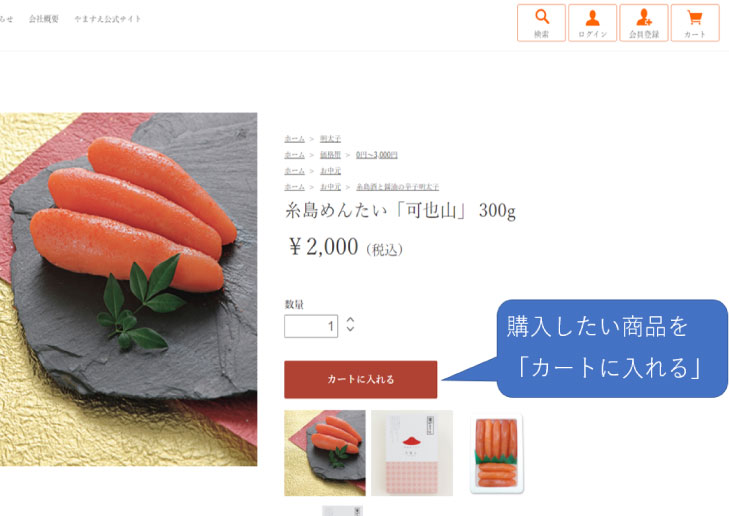The height and width of the screenshot is (516, 729).
Task: Increase quantity with the up arrow
Action: point(351,320)
